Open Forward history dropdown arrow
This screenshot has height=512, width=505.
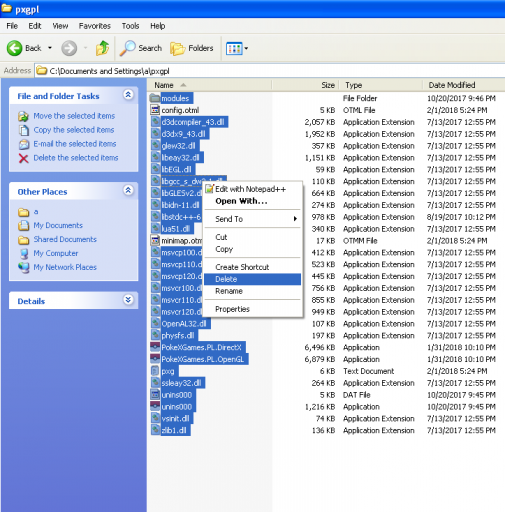pos(85,48)
